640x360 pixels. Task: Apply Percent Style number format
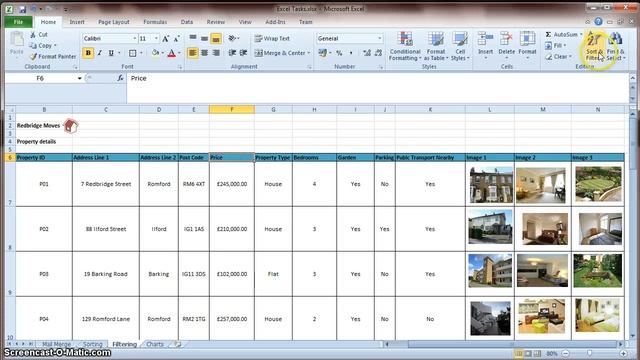point(339,53)
